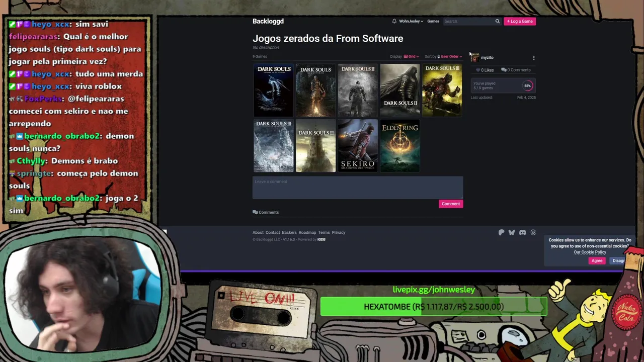Viewport: 644px width, 362px height.
Task: Click the pink Comment button
Action: point(451,204)
